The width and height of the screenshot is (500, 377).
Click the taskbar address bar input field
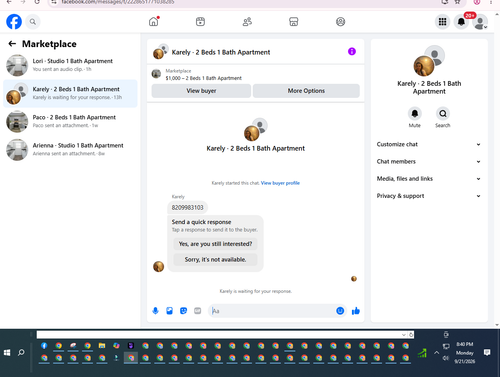click(x=218, y=335)
